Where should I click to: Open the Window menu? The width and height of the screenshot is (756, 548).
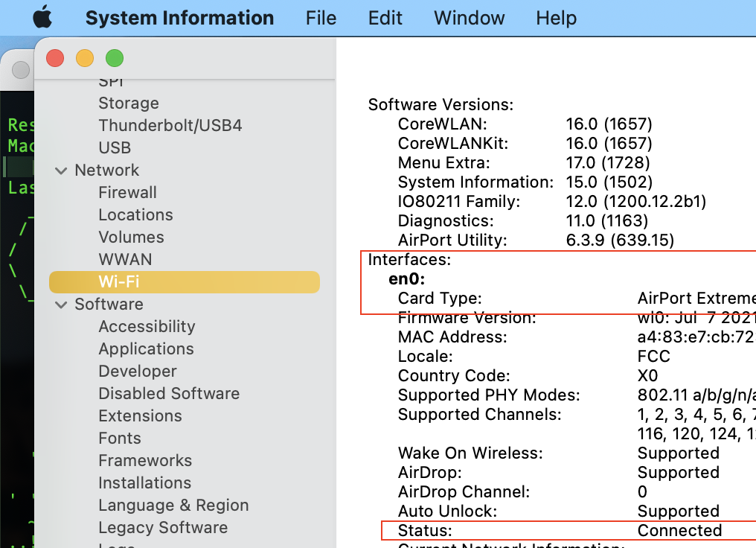469,18
